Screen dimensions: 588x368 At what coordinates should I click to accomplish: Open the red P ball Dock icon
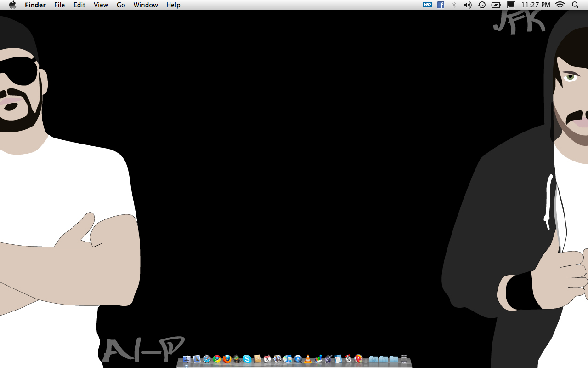tap(358, 359)
